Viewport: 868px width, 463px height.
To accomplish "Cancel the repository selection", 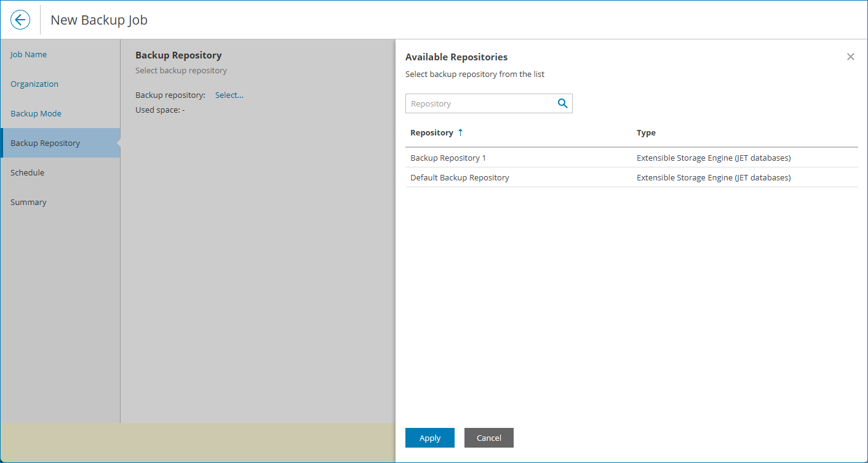I will [x=488, y=437].
